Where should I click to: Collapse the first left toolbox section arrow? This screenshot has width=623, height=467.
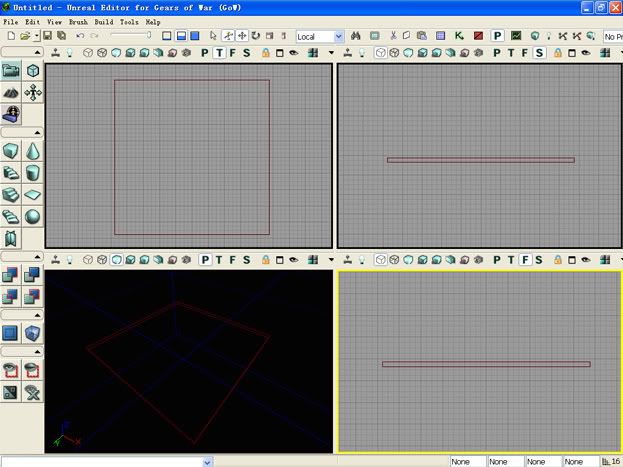(38, 52)
